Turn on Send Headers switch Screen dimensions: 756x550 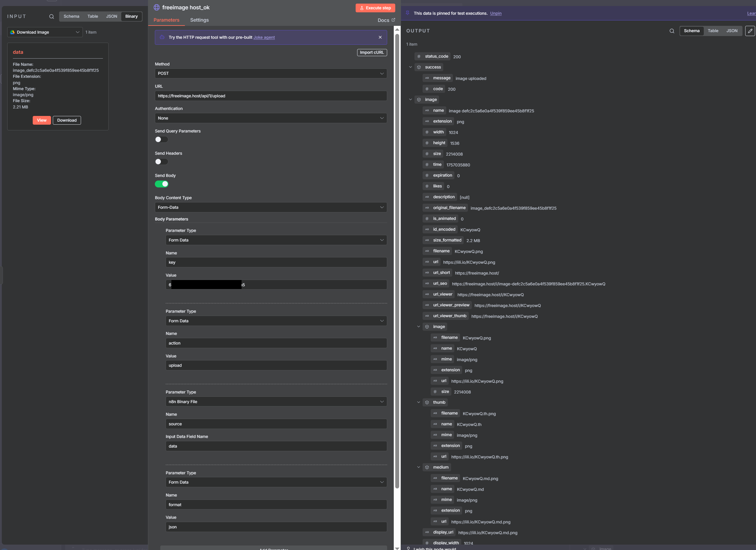point(161,162)
